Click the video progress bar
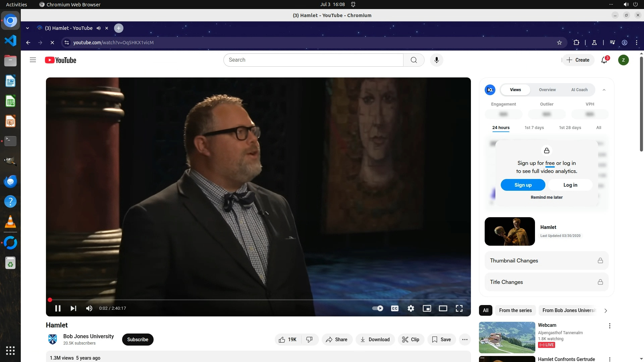644x362 pixels. [258, 300]
